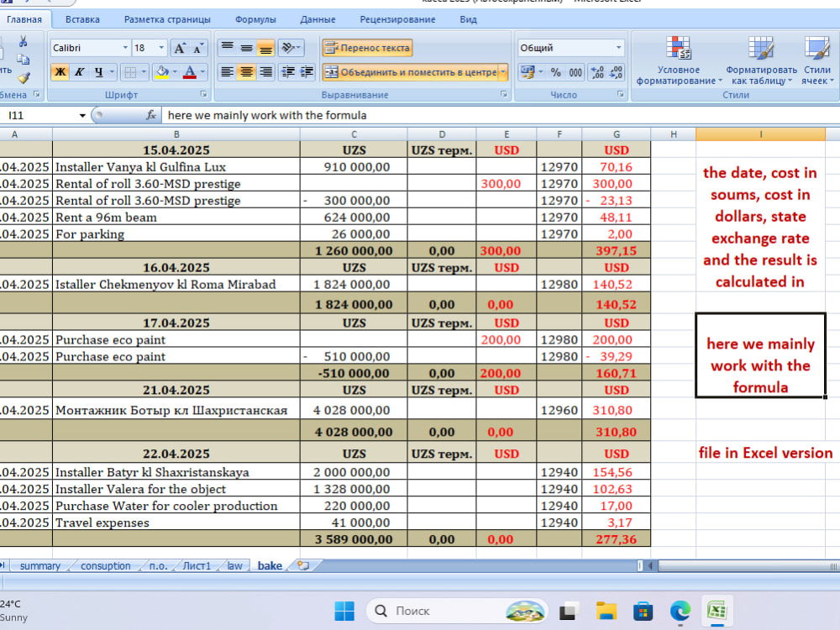Open the Число group dialog launcher

click(x=621, y=94)
